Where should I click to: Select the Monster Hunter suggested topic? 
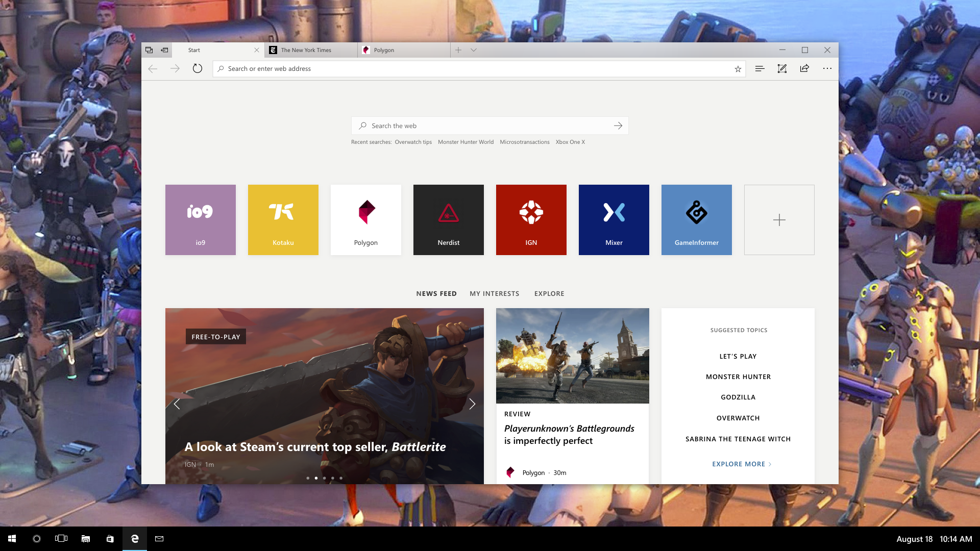point(738,377)
